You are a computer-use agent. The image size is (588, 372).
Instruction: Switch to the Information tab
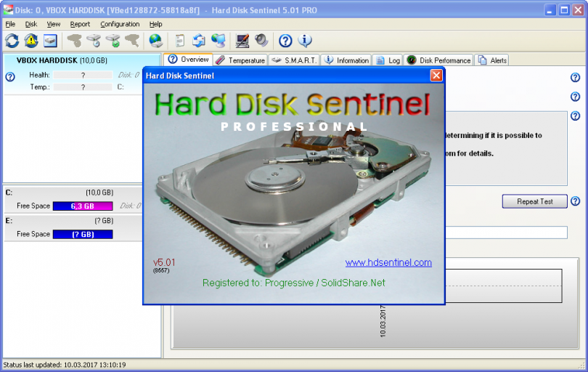click(346, 60)
